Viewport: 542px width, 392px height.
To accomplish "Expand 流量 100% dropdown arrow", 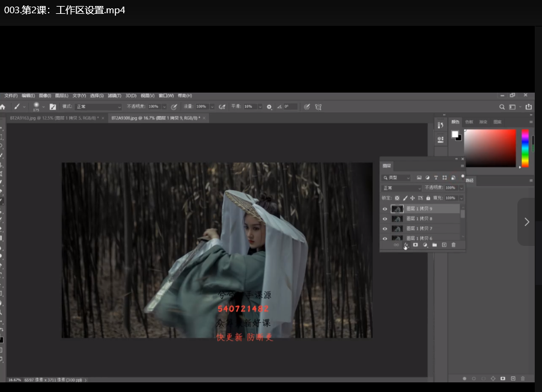I will pyautogui.click(x=212, y=107).
